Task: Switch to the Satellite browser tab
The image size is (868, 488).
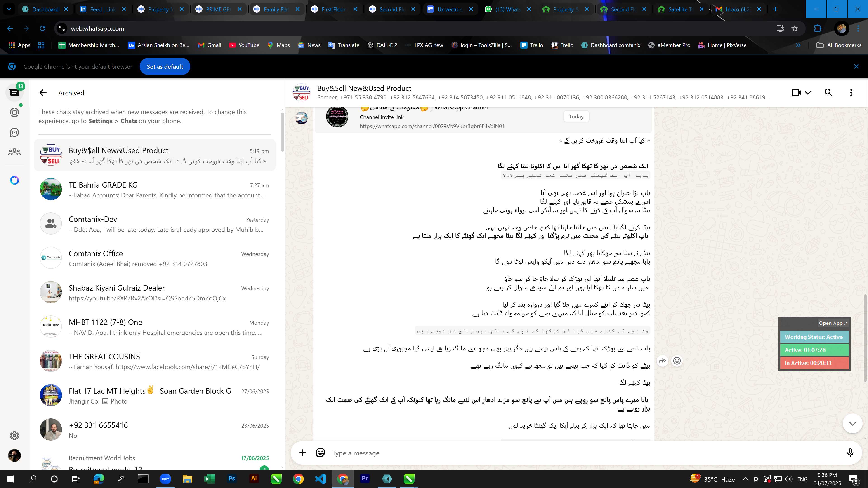Action: [x=680, y=9]
